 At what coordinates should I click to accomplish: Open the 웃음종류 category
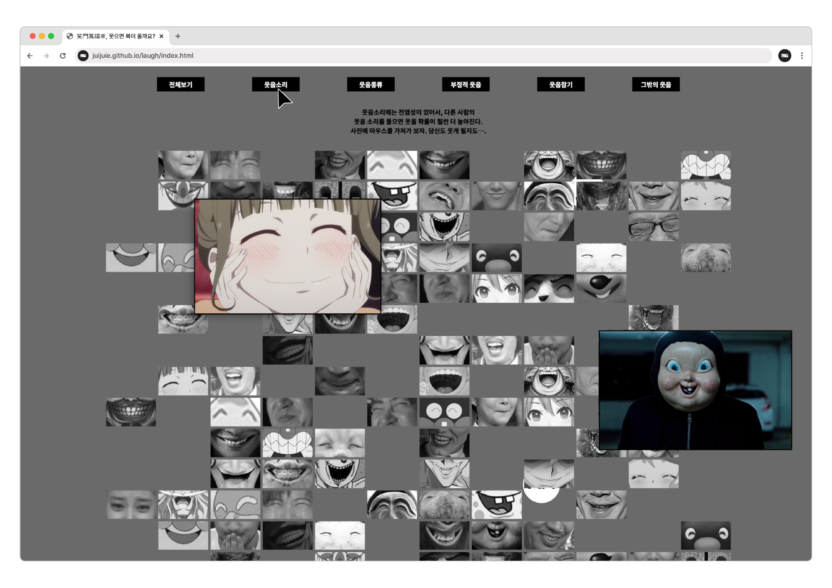370,85
